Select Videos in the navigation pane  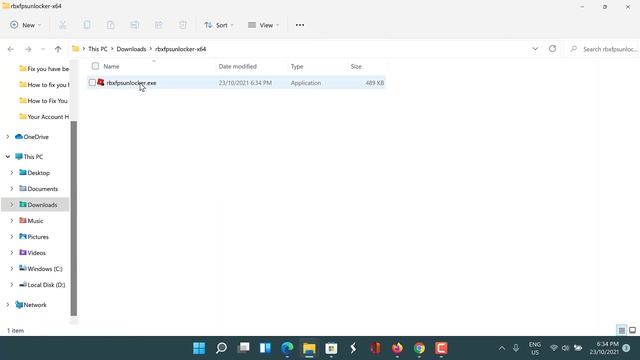click(36, 253)
